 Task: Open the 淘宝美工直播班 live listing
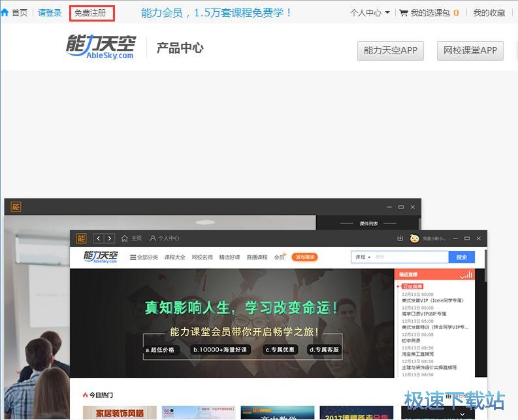(417, 354)
